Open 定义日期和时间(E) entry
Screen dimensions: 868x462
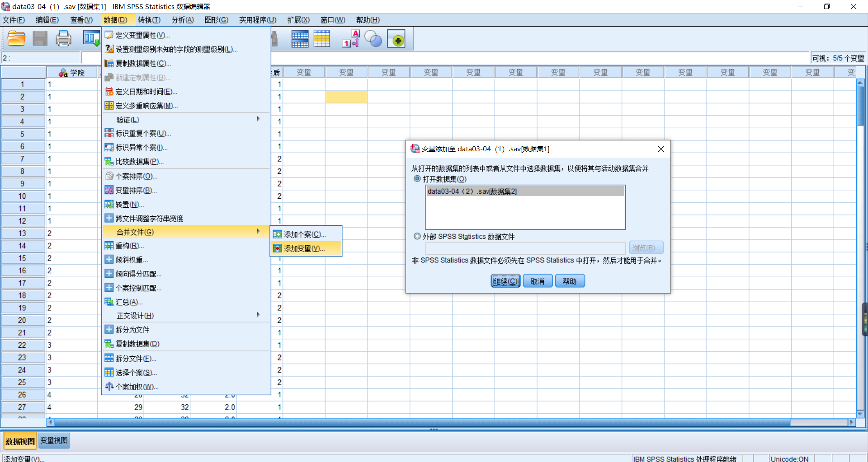186,92
